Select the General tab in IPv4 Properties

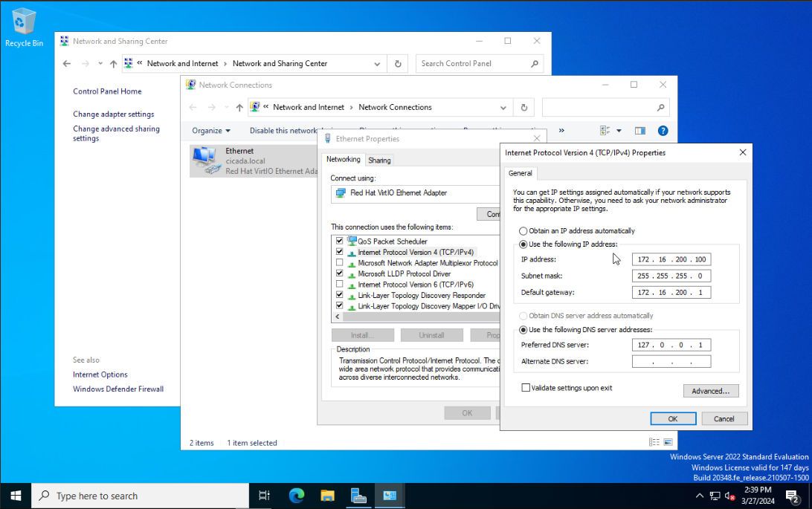pos(520,173)
